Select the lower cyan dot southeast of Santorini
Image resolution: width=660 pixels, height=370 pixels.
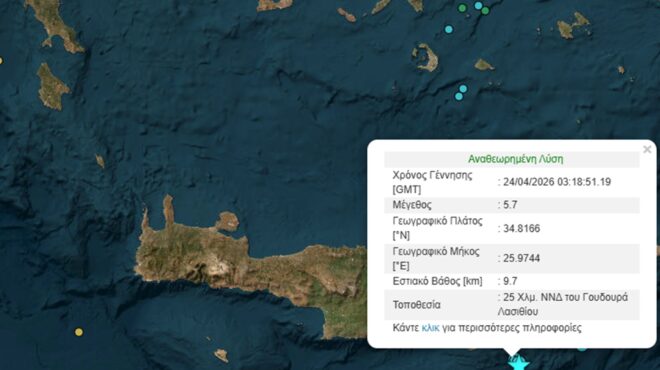[459, 96]
